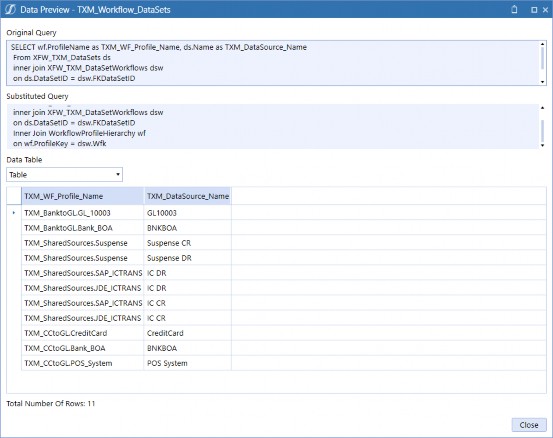The image size is (553, 438).
Task: Click inside the Original Query text box
Action: [x=273, y=63]
